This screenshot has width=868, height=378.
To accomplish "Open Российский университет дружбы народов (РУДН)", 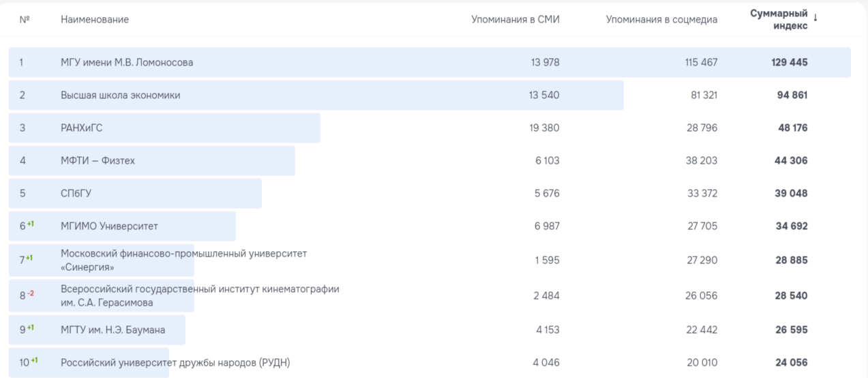I will 175,363.
